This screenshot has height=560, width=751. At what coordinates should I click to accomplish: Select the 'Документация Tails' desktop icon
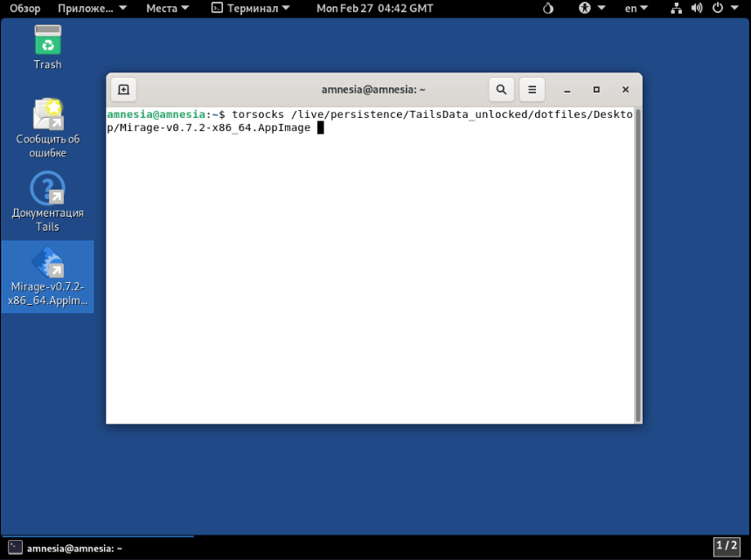coord(48,202)
